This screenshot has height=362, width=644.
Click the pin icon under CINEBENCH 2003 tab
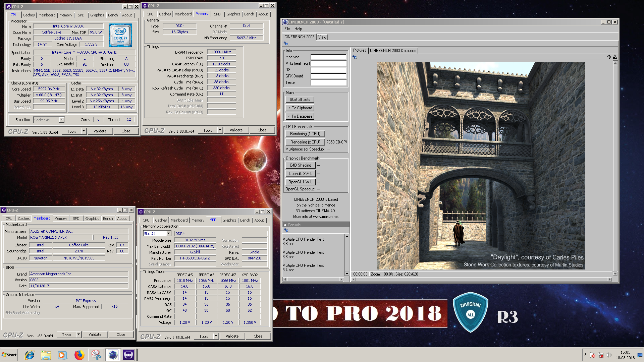286,44
